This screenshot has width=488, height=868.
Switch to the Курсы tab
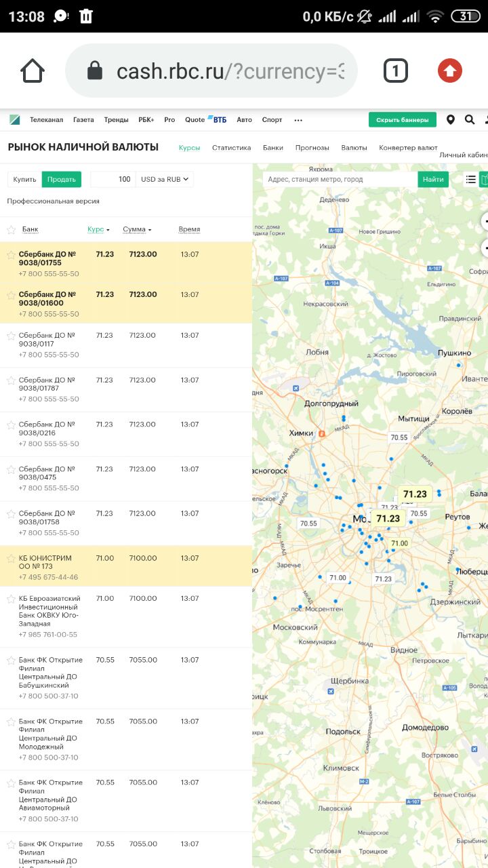pyautogui.click(x=190, y=148)
